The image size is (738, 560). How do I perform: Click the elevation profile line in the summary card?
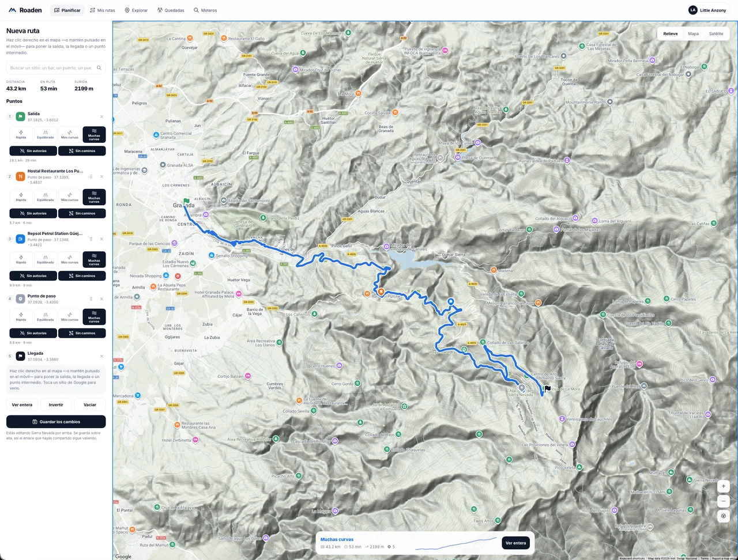point(455,544)
